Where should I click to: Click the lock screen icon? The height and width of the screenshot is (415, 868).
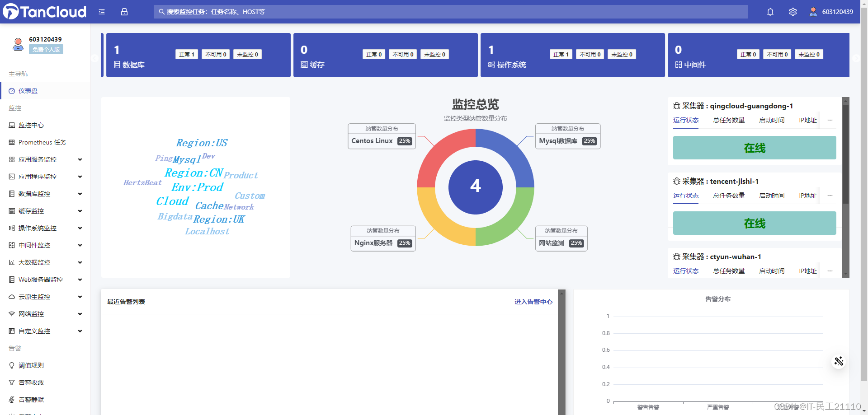click(124, 12)
